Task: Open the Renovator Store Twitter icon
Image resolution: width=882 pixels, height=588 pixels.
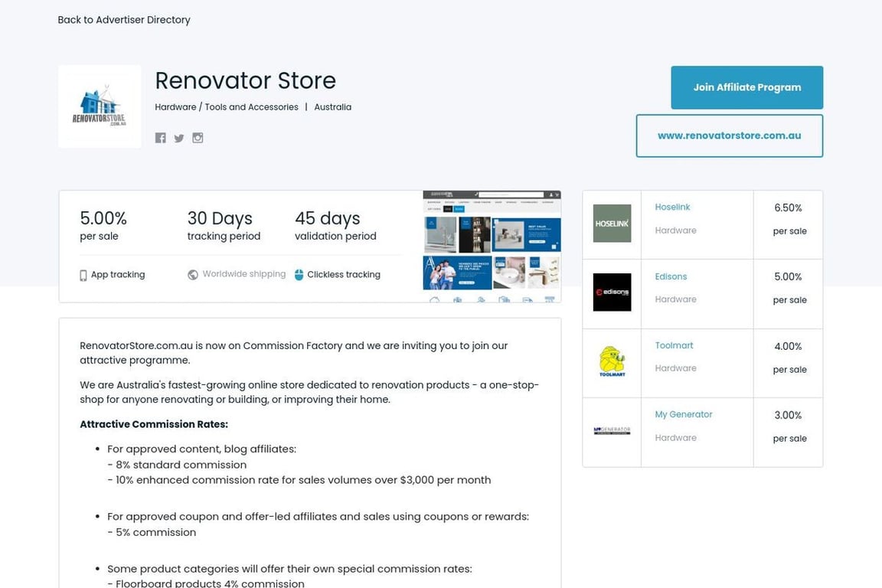Action: pos(179,139)
